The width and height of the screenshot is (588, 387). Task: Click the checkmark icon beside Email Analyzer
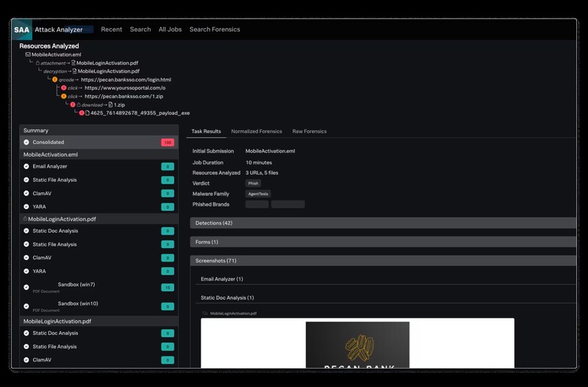point(26,167)
